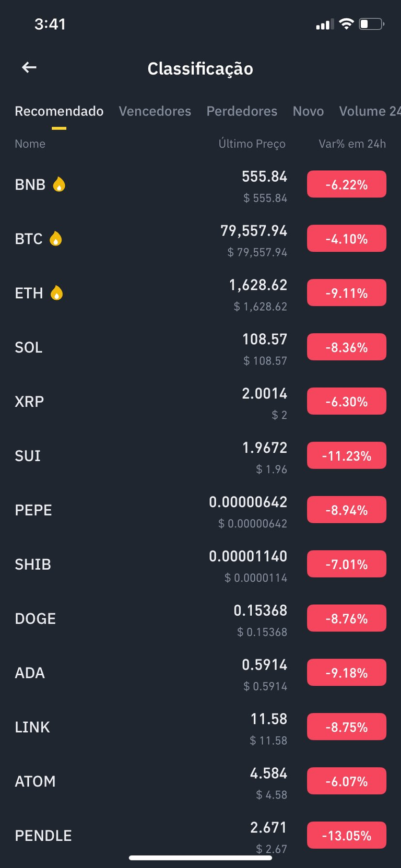Screen dimensions: 401x868
Task: Tap the hot flame icon beside BTC
Action: click(56, 239)
